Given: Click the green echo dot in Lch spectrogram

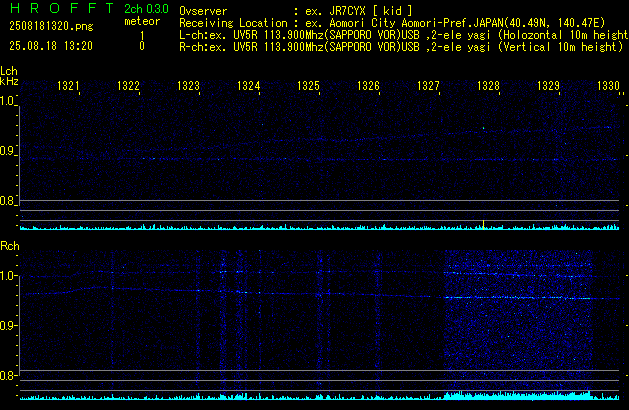Looking at the screenshot, I should (483, 128).
